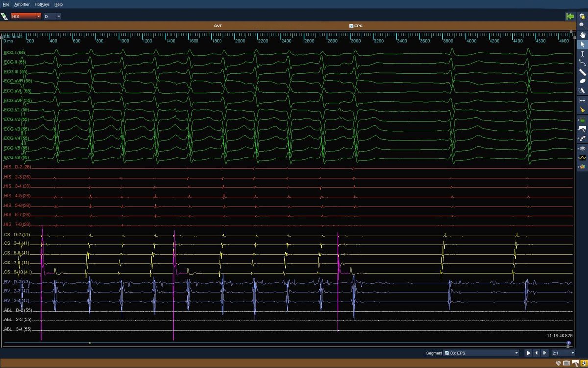Open the 2:1 playback speed dropdown
The width and height of the screenshot is (588, 368).
click(563, 353)
